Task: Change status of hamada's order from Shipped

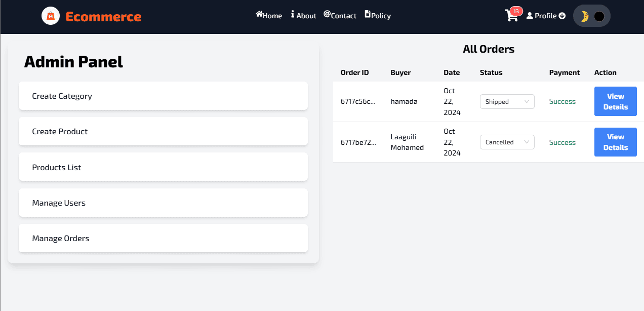Action: 507,101
